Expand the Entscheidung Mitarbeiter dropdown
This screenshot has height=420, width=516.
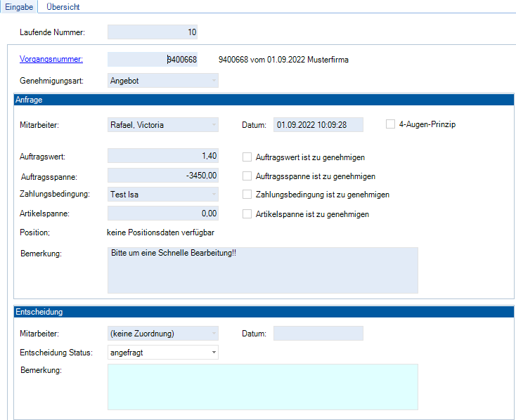tap(162, 334)
